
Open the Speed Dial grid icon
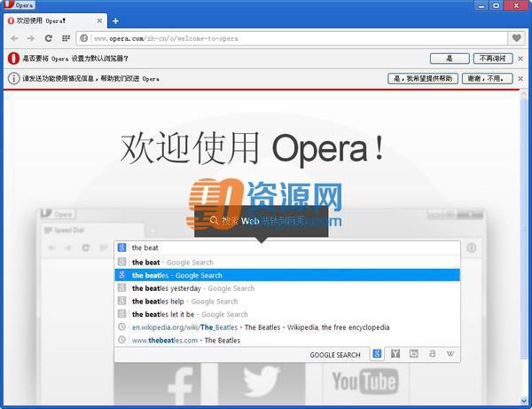tap(66, 38)
